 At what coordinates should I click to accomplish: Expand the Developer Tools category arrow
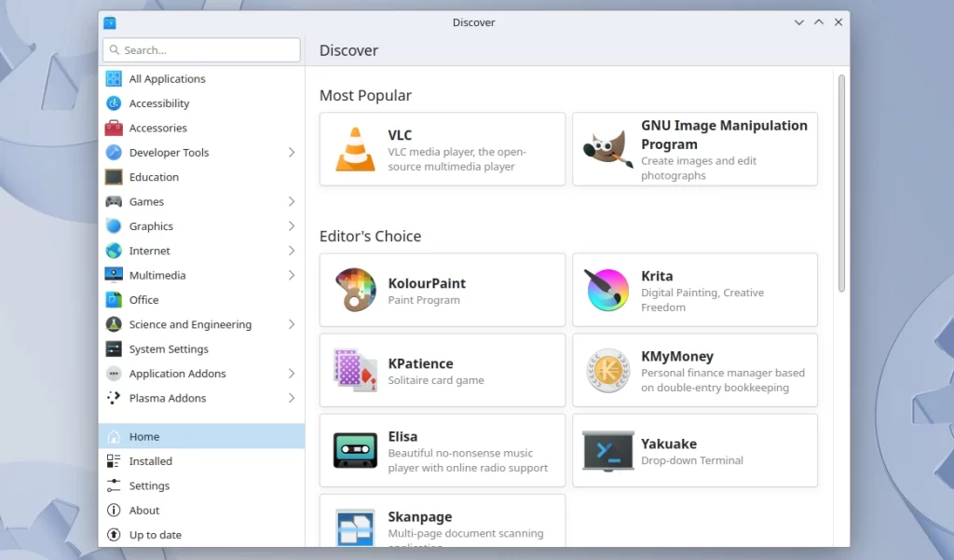point(292,153)
